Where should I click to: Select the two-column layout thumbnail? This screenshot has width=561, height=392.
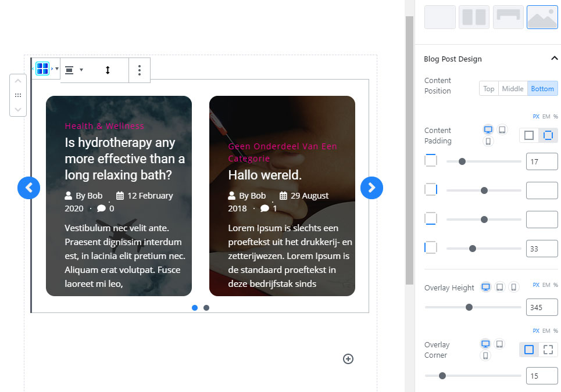474,17
